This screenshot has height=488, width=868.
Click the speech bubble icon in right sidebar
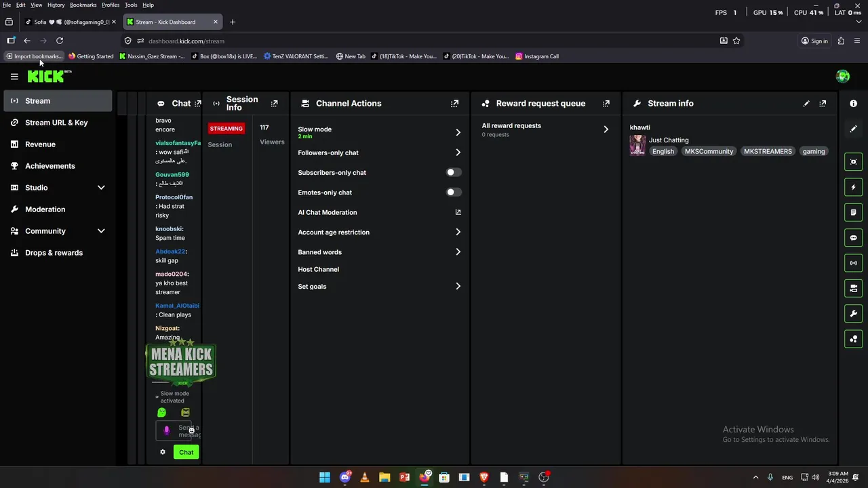[x=853, y=238]
